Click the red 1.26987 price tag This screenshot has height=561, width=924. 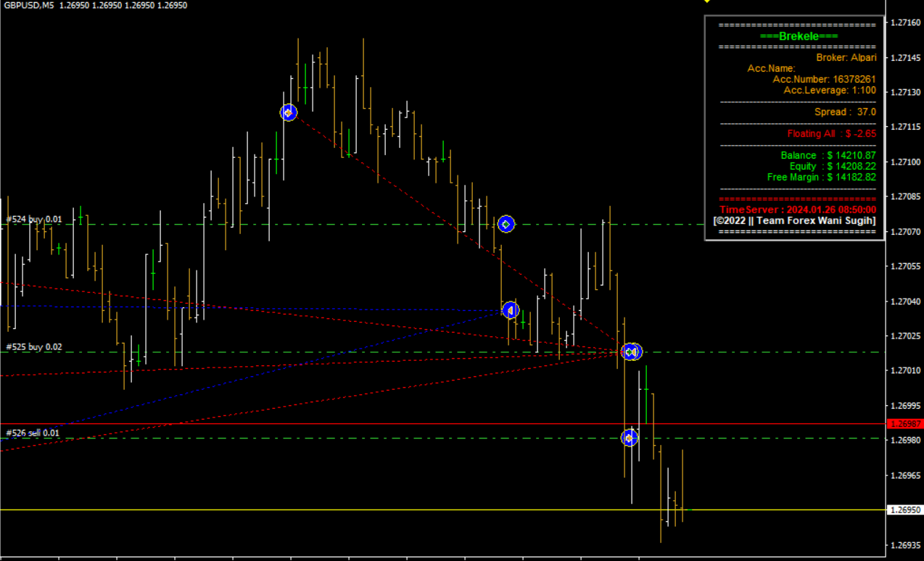[904, 423]
